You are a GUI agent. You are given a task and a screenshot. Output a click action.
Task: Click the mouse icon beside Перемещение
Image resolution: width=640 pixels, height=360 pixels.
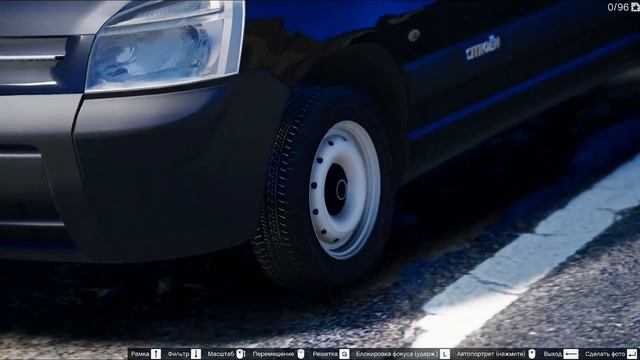coord(301,354)
